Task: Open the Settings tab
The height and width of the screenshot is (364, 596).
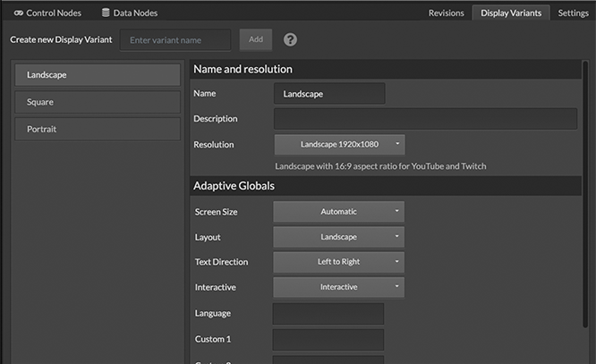Action: (574, 13)
